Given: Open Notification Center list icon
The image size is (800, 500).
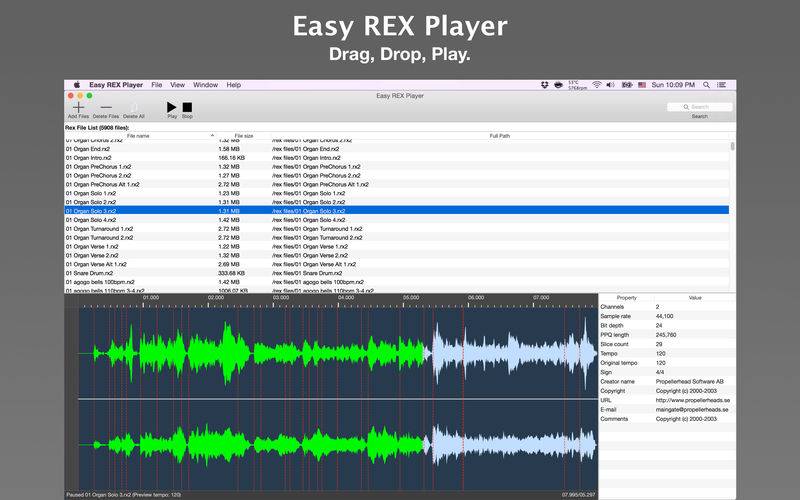Looking at the screenshot, I should tap(721, 85).
